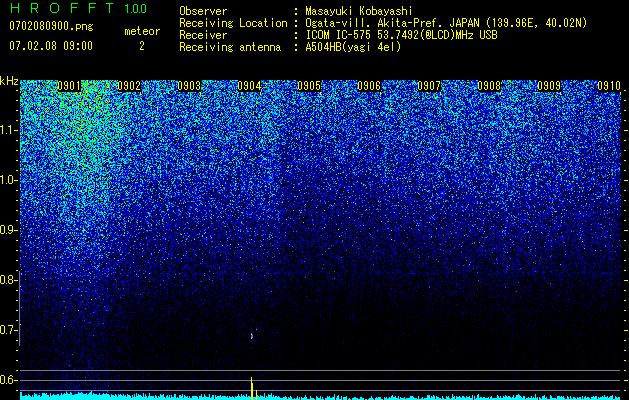Select the ICOM IC-575 receiver text
This screenshot has height=400, width=629.
tap(401, 35)
